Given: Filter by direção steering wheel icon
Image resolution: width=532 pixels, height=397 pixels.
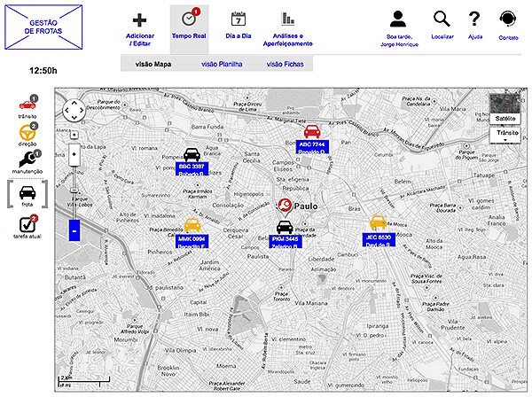Looking at the screenshot, I should pyautogui.click(x=27, y=133).
